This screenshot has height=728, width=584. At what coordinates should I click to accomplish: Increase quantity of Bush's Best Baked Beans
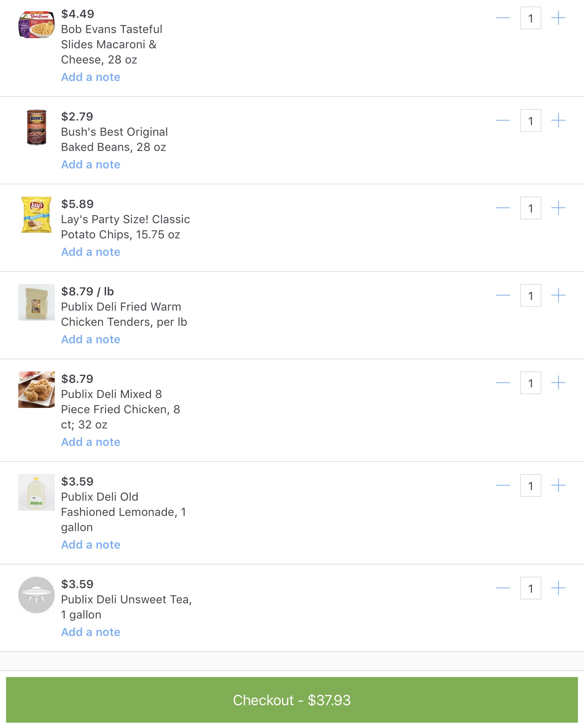tap(558, 121)
